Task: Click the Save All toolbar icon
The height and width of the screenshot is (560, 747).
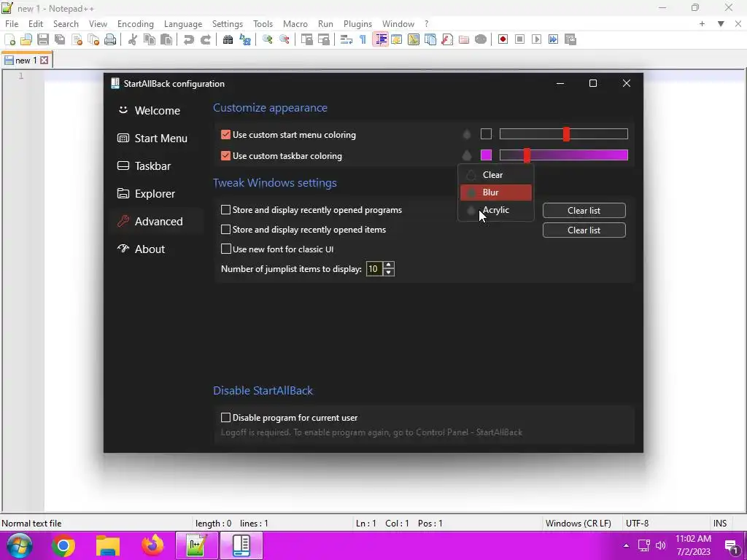Action: [x=60, y=39]
